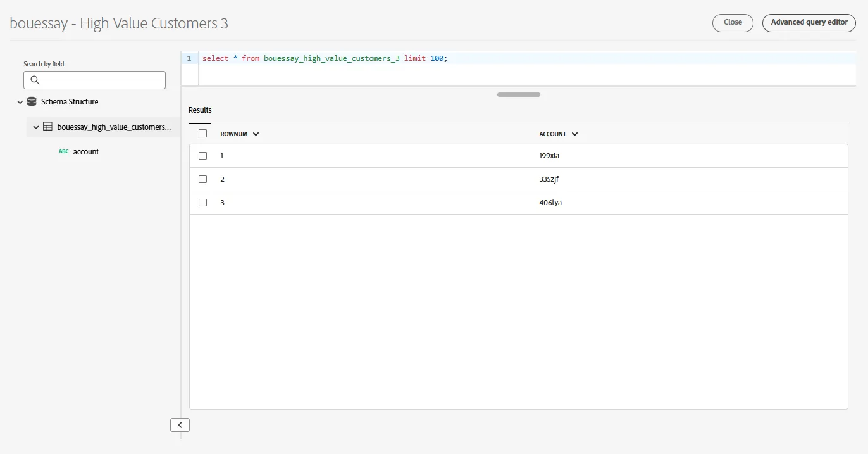Click the bouessay_high_value_customers table name
The image size is (868, 454).
114,127
